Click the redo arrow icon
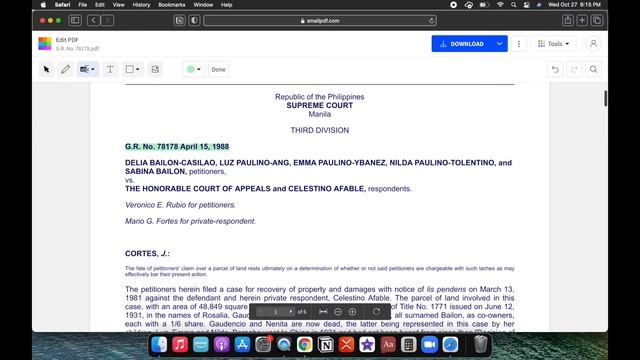 (x=574, y=69)
